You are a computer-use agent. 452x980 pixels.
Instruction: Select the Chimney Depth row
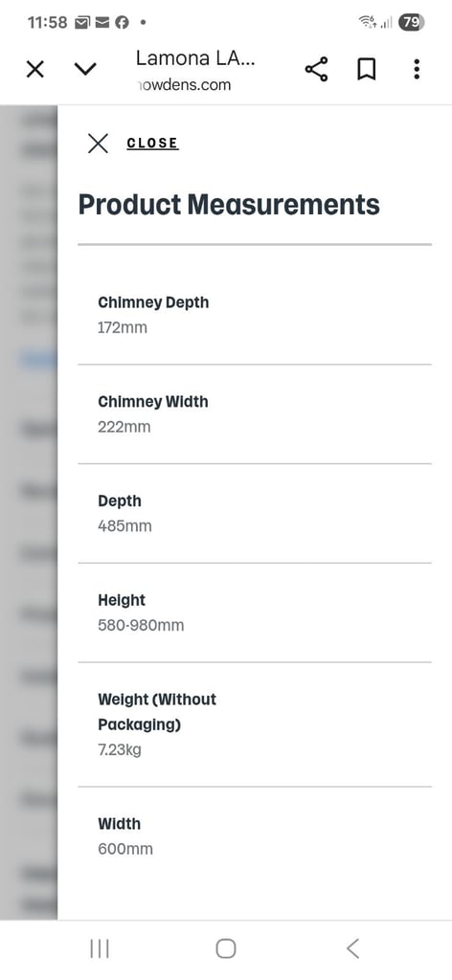pos(255,314)
